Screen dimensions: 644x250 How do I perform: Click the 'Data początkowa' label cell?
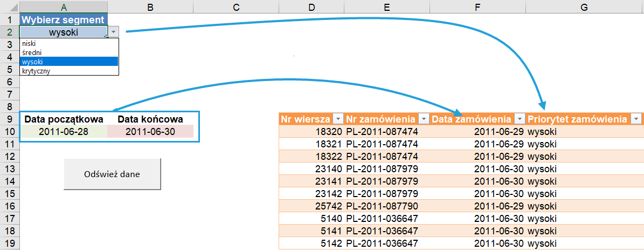64,119
